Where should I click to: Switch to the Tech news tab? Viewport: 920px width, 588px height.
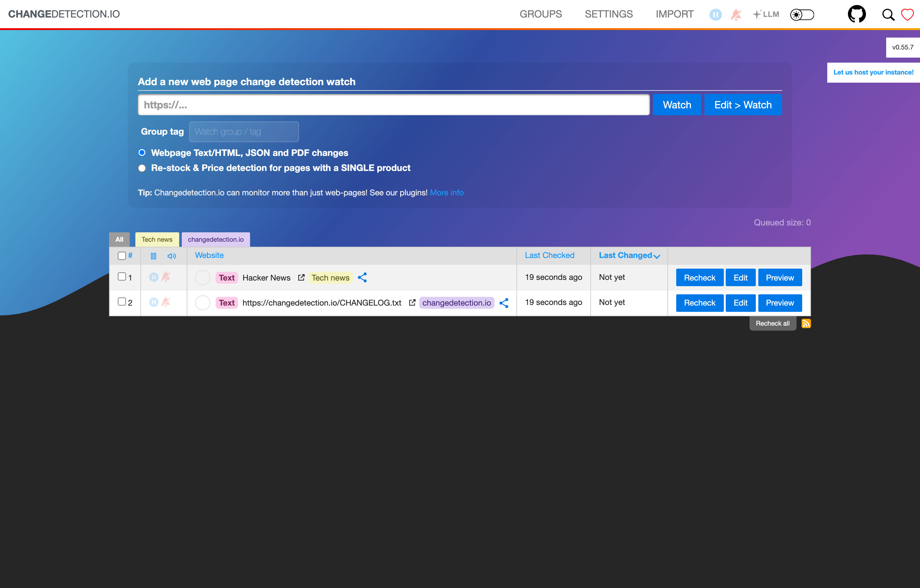point(157,240)
